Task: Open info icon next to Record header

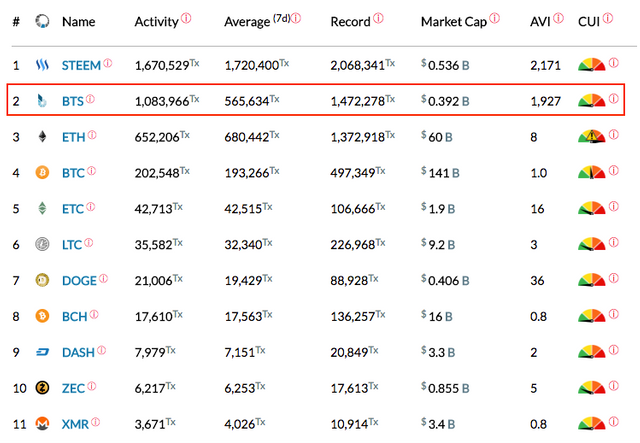Action: click(378, 18)
